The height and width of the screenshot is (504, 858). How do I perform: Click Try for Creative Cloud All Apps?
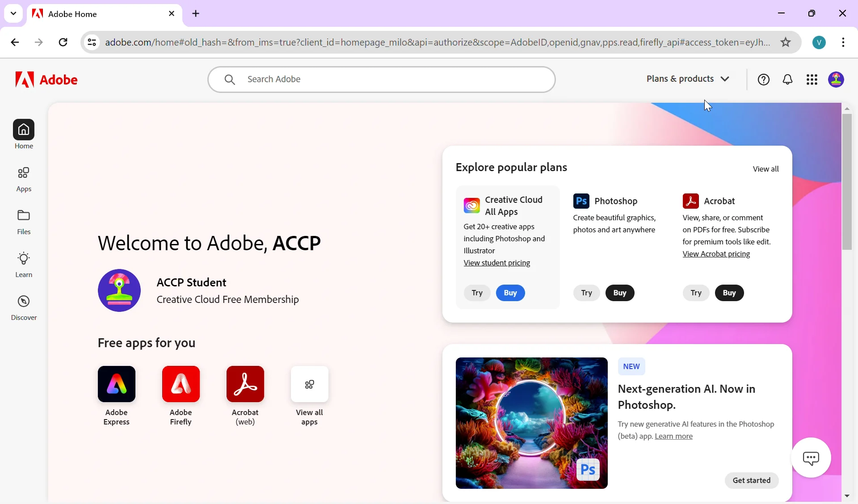pyautogui.click(x=477, y=293)
